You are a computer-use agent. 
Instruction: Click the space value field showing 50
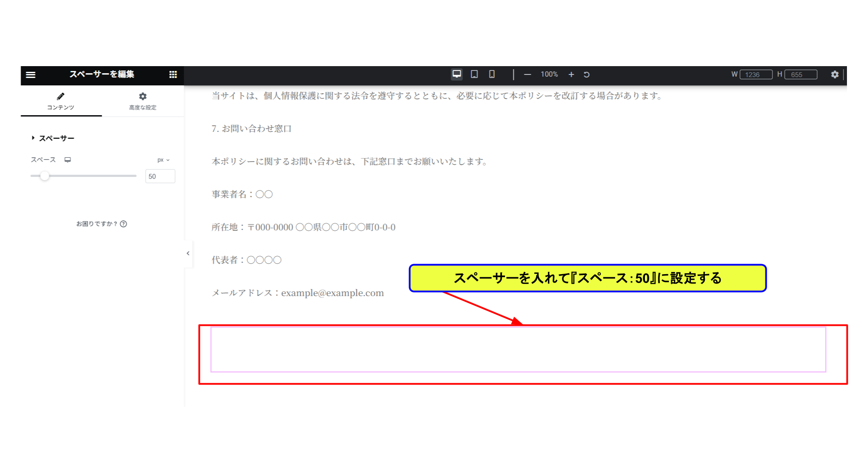160,176
